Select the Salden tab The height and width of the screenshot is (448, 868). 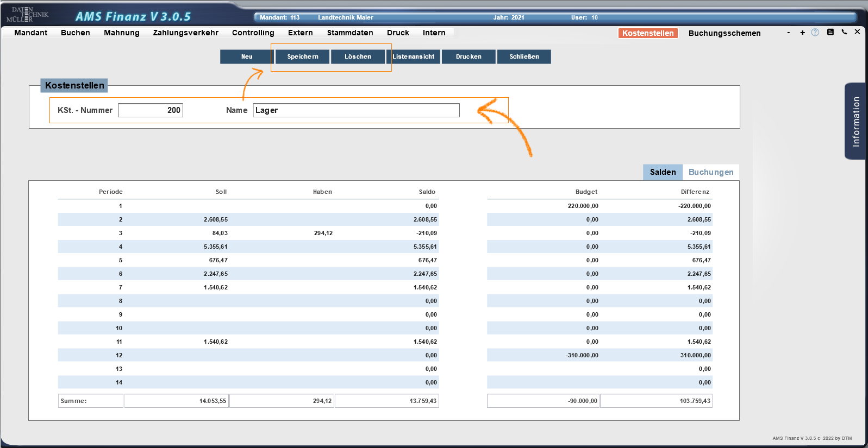pyautogui.click(x=663, y=172)
